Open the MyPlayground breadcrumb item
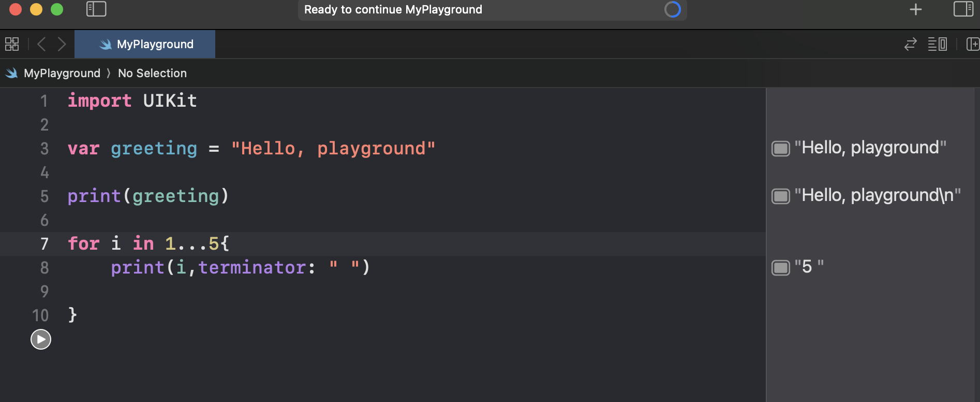 pos(62,73)
